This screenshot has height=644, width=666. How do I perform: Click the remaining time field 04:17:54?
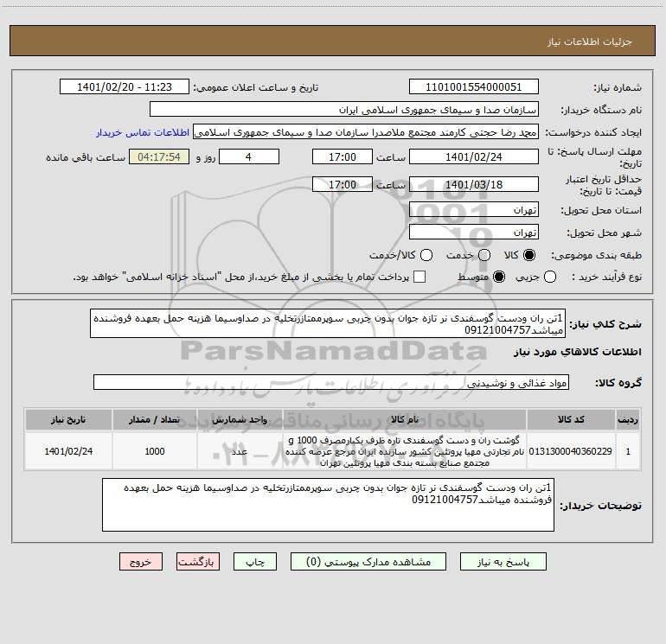tap(159, 156)
